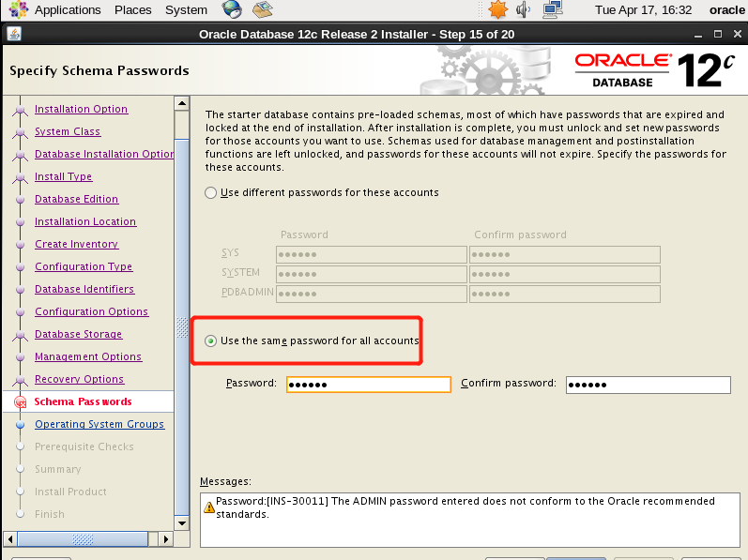
Task: Click the Database Edition step marker icon
Action: pos(20,200)
